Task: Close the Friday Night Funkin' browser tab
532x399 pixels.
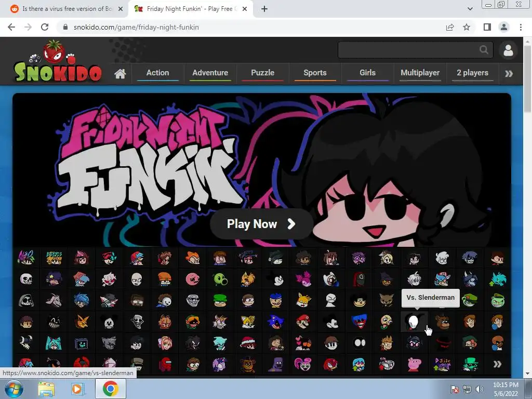Action: point(245,9)
